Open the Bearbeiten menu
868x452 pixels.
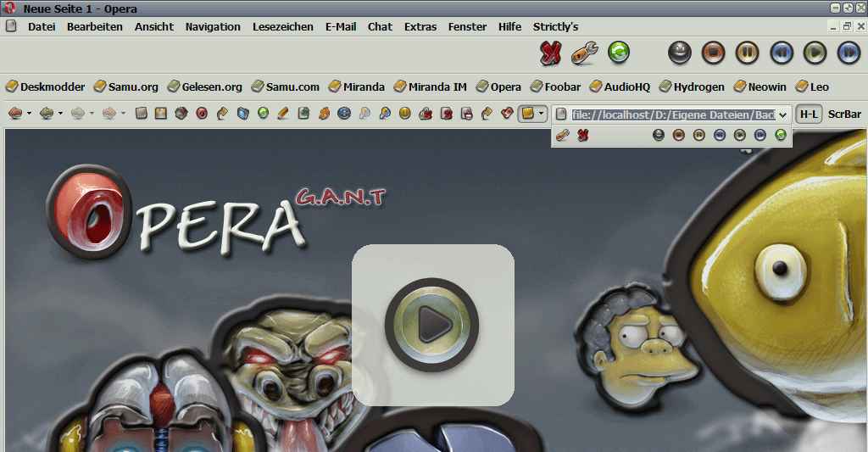click(x=95, y=26)
